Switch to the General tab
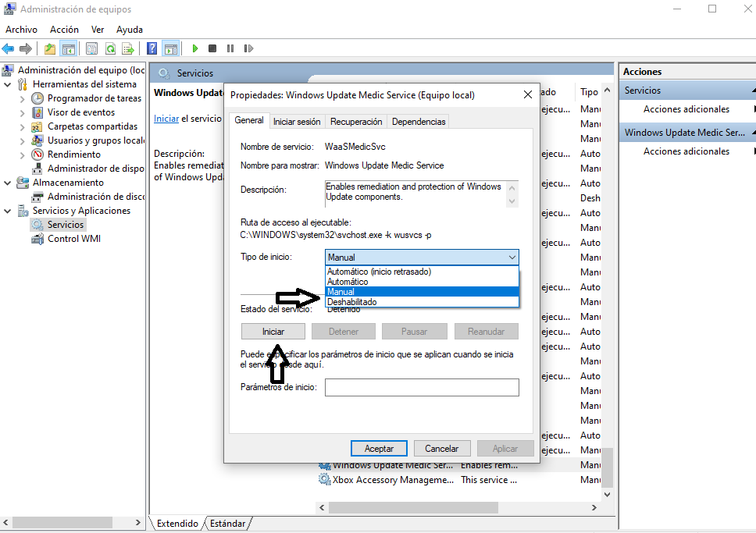This screenshot has height=533, width=756. coord(249,120)
